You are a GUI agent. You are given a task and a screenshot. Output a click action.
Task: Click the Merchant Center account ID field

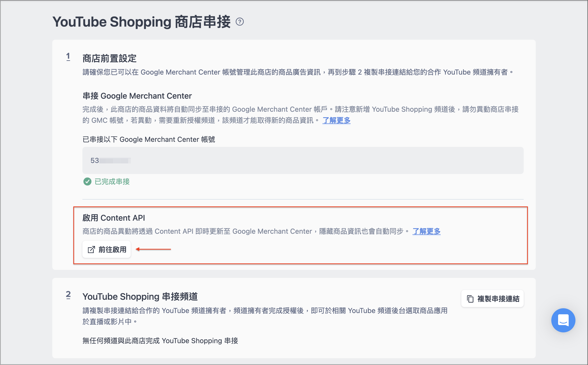coord(303,160)
